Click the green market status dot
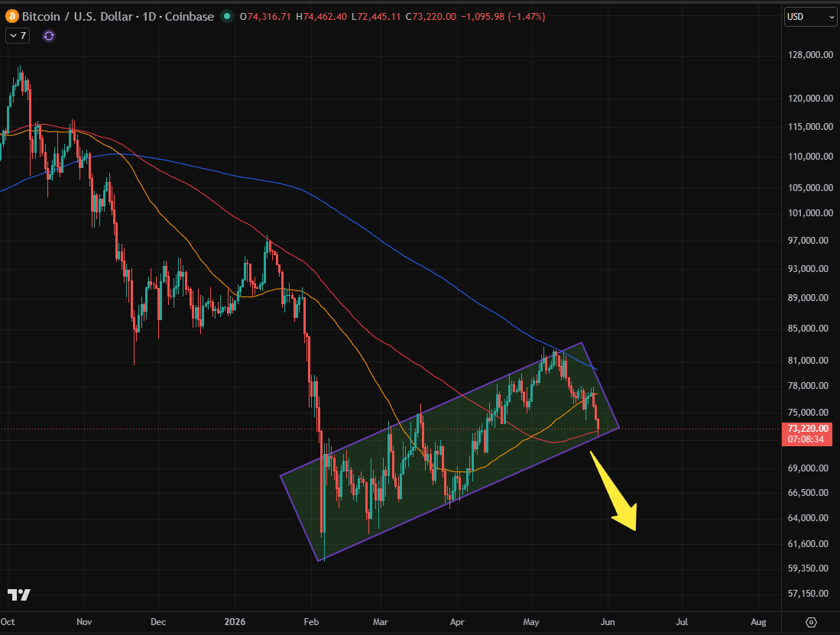840x635 pixels. [227, 17]
